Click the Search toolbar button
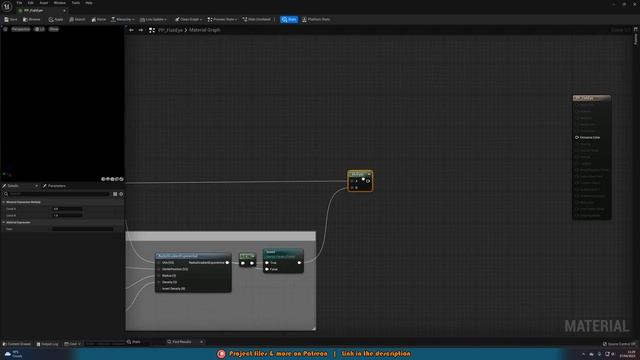640x360 pixels. [77, 20]
